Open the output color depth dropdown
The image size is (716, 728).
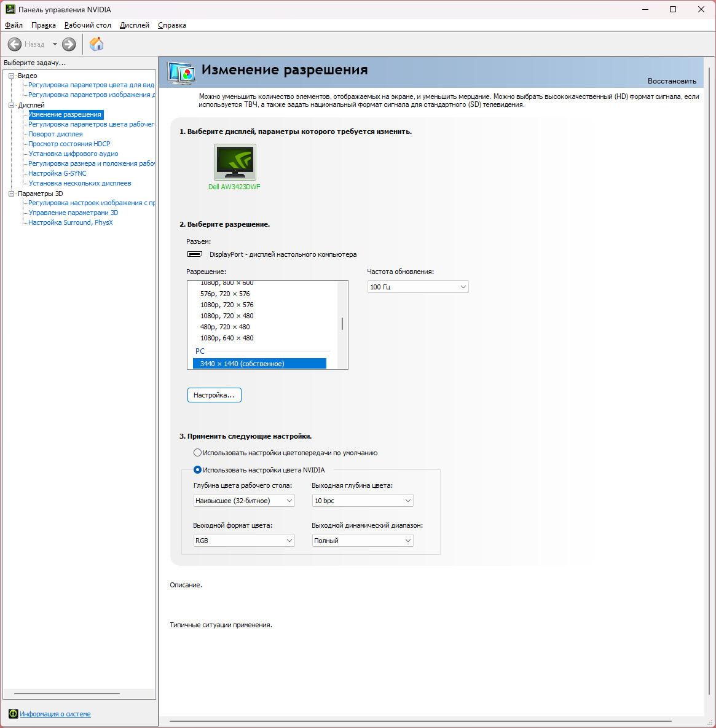(362, 501)
